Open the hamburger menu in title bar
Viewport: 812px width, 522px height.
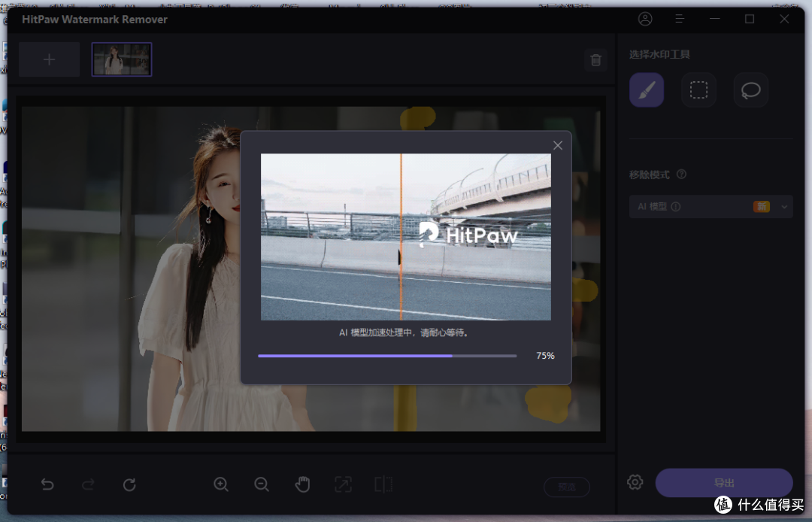[x=680, y=19]
